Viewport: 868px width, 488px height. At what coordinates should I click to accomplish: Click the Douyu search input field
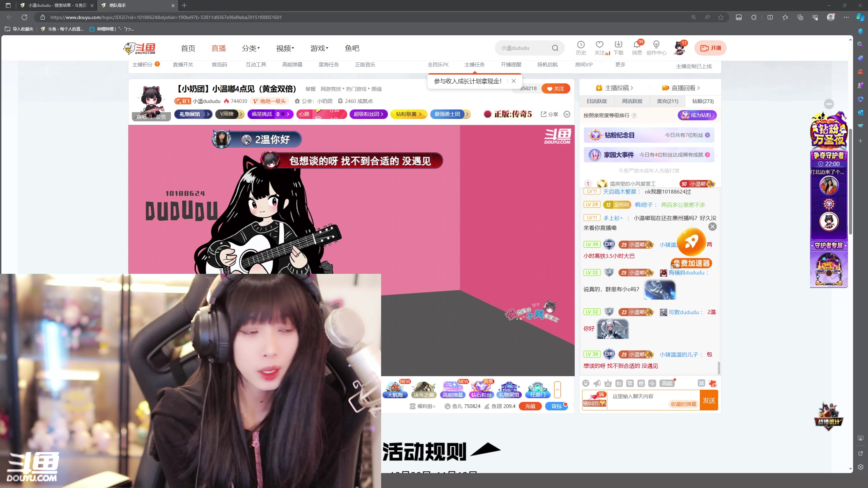pos(524,48)
